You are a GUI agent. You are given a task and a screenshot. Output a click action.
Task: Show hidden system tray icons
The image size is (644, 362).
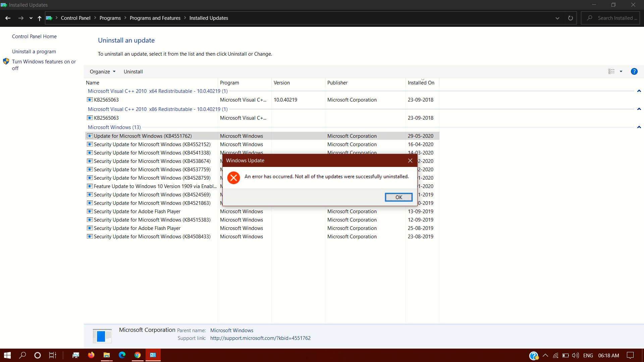click(545, 356)
